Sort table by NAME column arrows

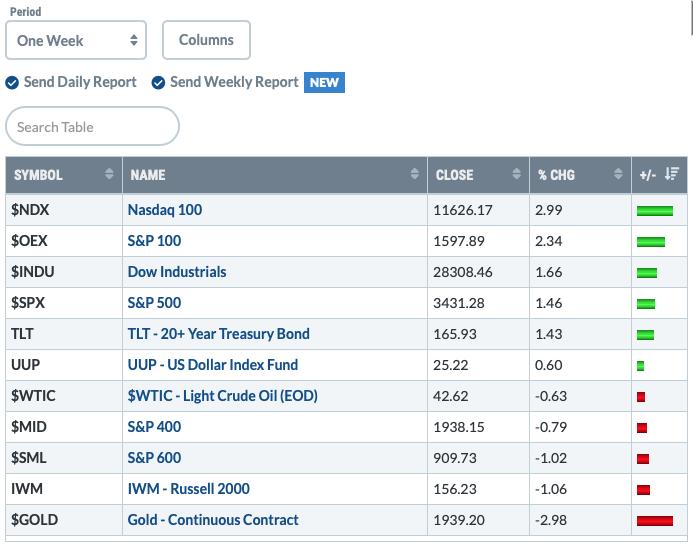click(x=414, y=174)
